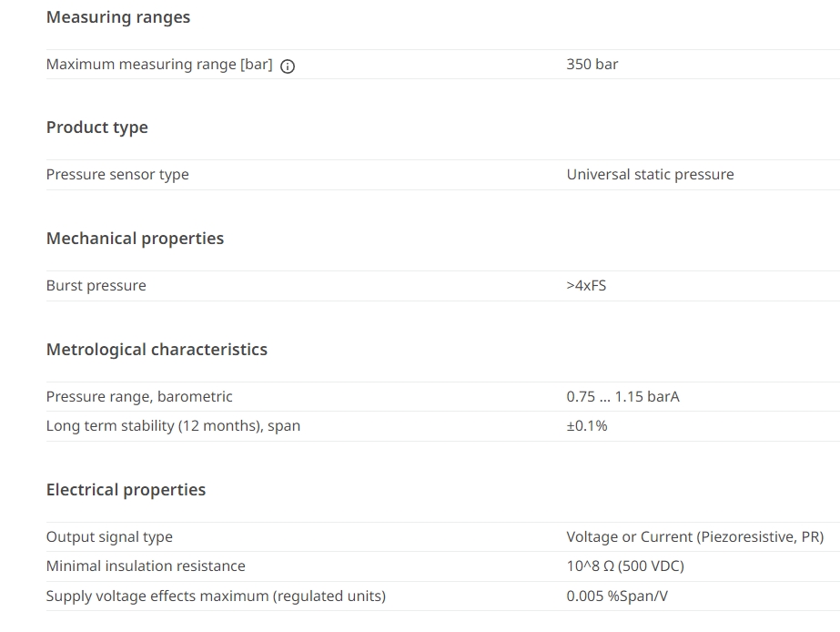The width and height of the screenshot is (840, 632).
Task: Select the ±0.1% stability value
Action: (587, 426)
